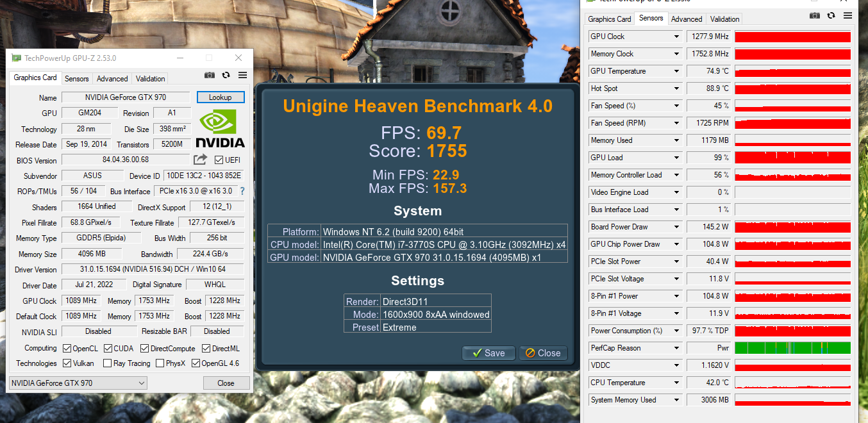Click the refresh icon in left GPU-Z window
The width and height of the screenshot is (868, 423).
point(226,75)
